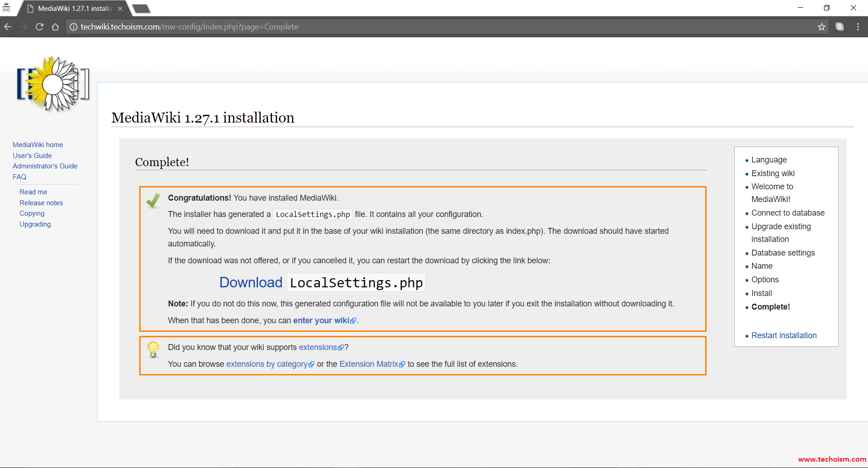868x468 pixels.
Task: Go to the browser home icon
Action: point(55,27)
